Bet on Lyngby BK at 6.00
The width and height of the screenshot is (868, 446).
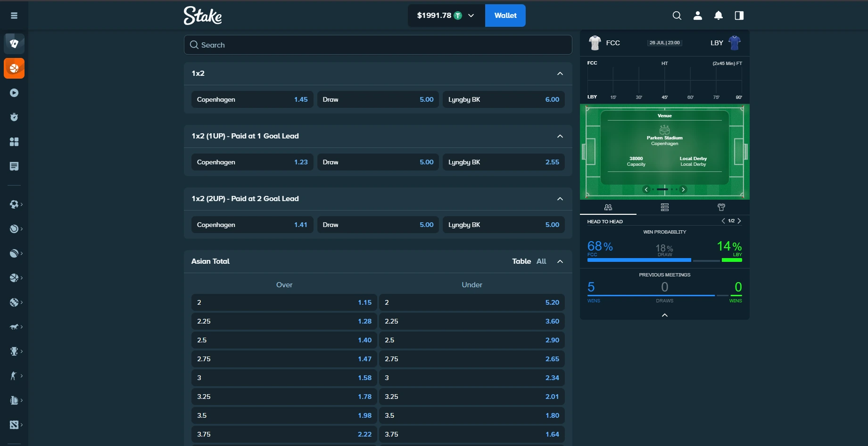504,99
